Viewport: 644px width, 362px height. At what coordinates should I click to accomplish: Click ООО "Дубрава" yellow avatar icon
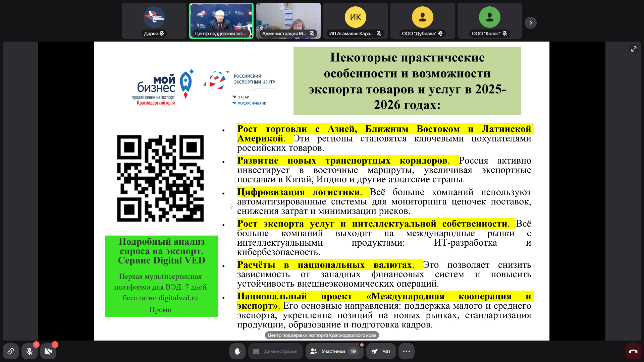coord(423,17)
